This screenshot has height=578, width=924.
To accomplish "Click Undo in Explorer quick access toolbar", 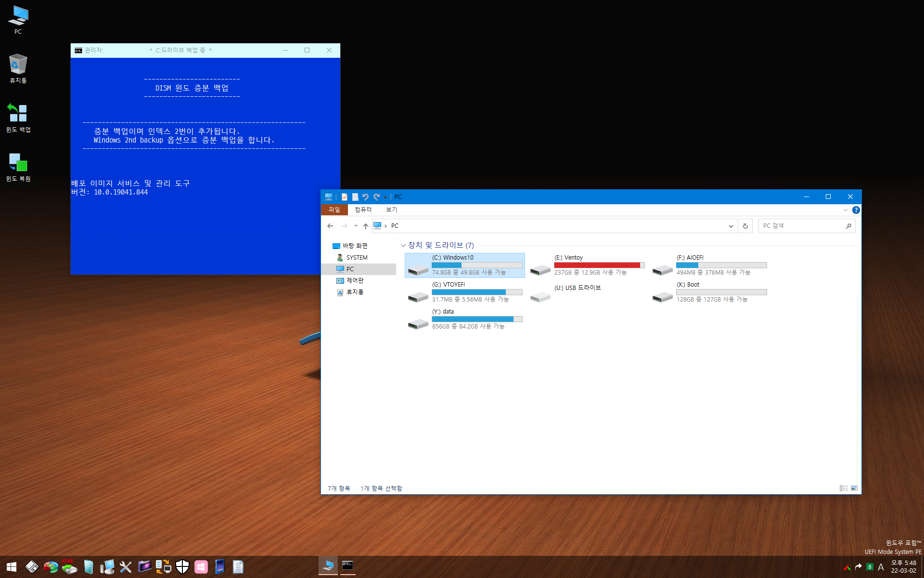I will click(x=365, y=197).
